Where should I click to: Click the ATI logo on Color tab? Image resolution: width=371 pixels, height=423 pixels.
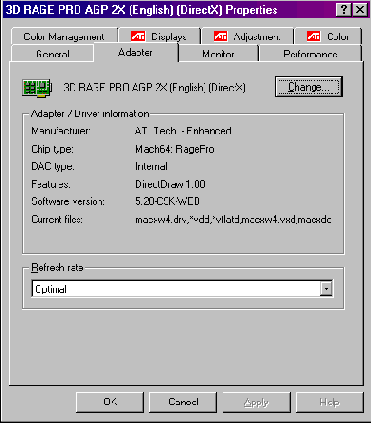pos(313,36)
